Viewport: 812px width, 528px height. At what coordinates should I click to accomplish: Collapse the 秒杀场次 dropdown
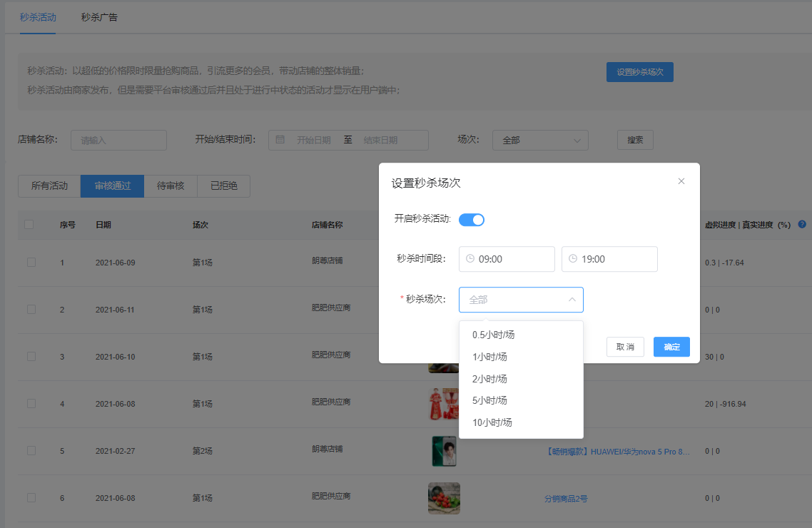(572, 300)
